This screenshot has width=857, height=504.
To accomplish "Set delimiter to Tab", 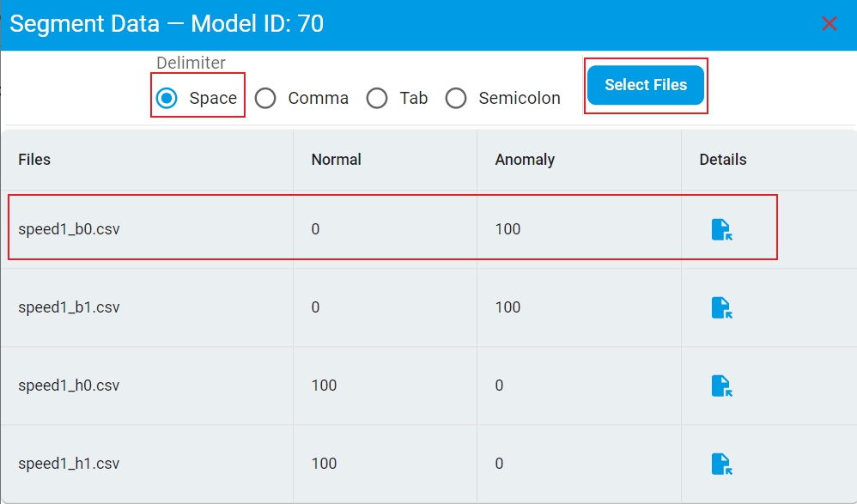I will click(377, 98).
